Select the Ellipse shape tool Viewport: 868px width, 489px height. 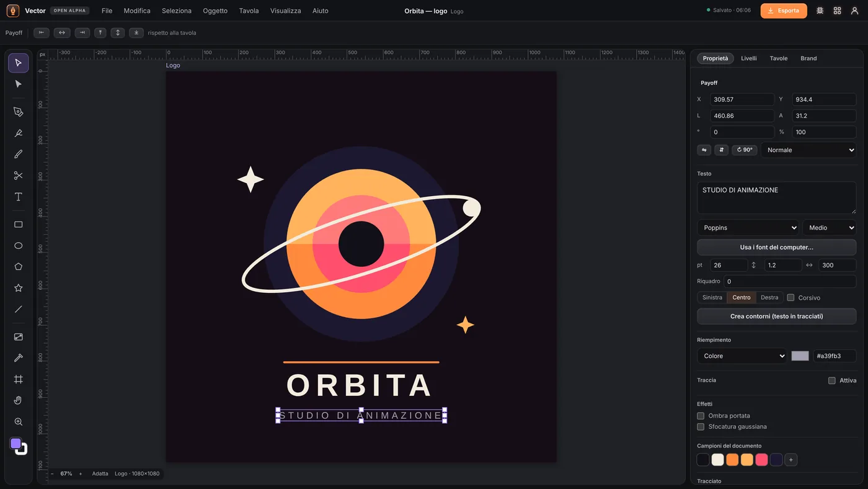click(x=19, y=246)
